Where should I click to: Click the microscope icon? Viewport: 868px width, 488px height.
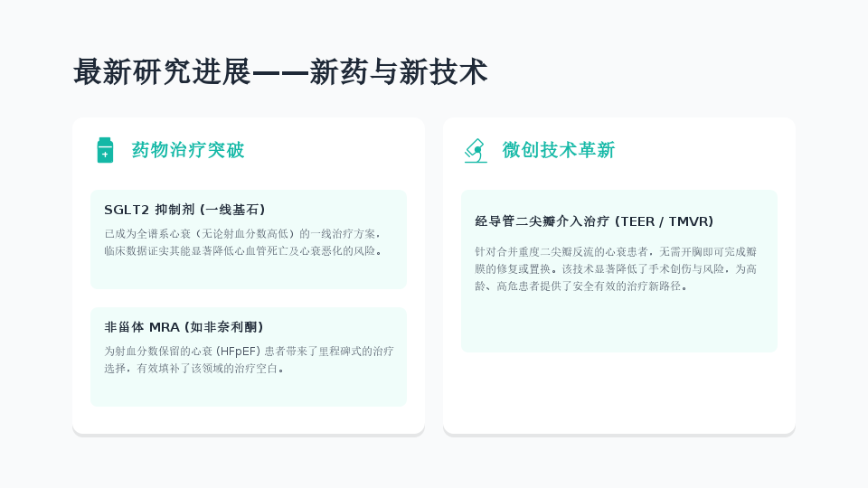476,151
